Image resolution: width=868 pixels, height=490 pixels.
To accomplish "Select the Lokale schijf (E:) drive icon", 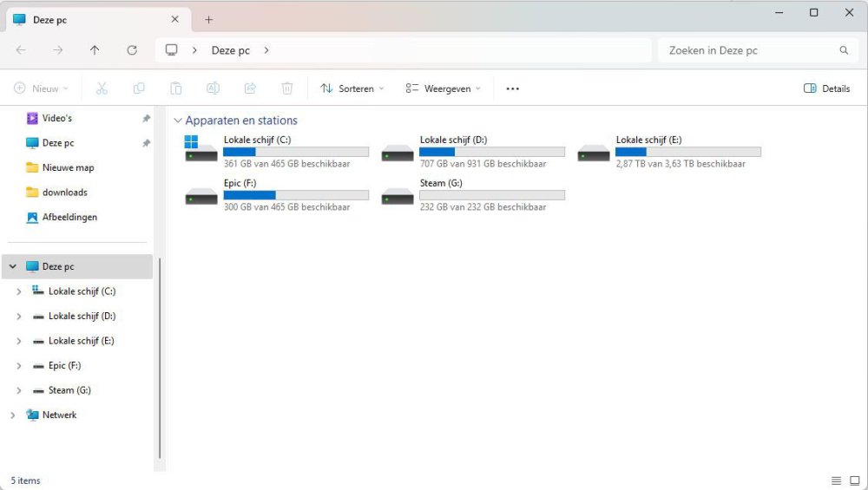I will 594,152.
